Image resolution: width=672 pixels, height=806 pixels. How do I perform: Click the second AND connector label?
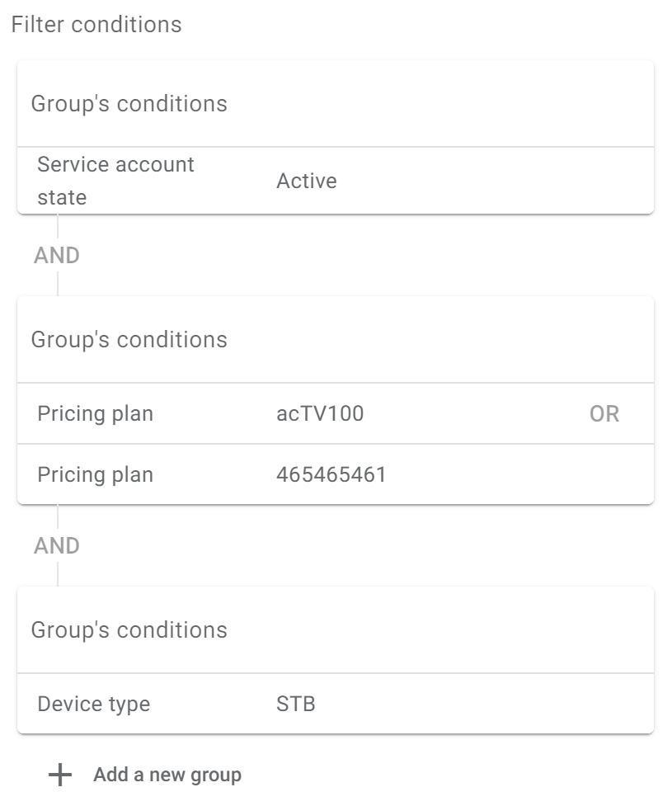57,546
